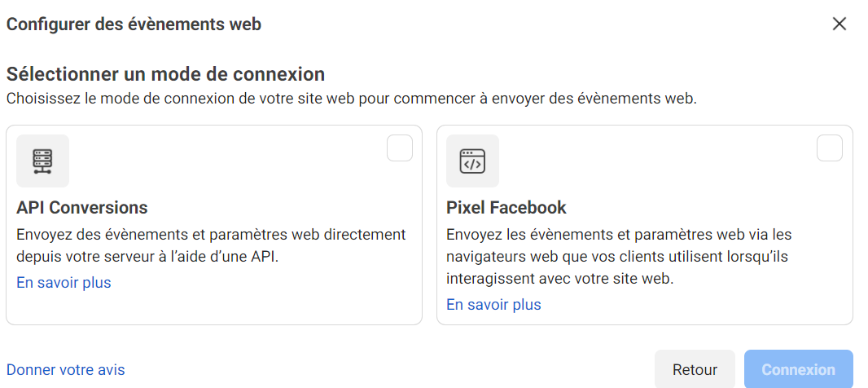Click the line 'interagissent avec votre site web'
Image resolution: width=868 pixels, height=388 pixels.
561,278
